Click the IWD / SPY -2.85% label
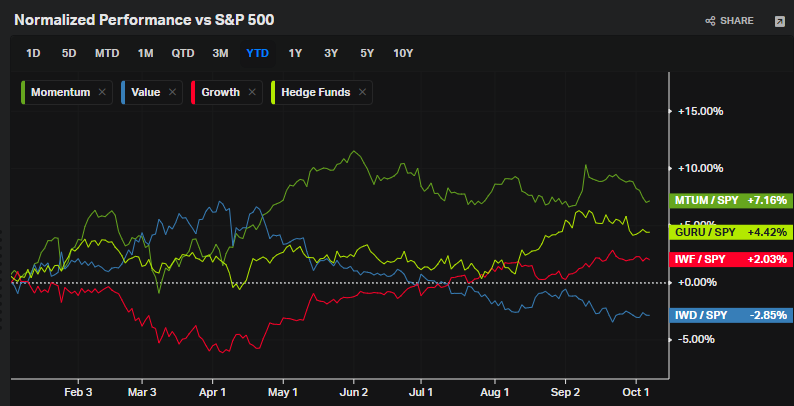The width and height of the screenshot is (794, 406). pos(730,315)
